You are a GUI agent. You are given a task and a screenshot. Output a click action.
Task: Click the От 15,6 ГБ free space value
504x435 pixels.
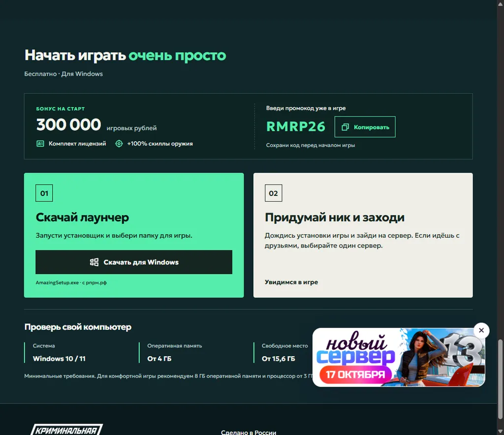279,359
